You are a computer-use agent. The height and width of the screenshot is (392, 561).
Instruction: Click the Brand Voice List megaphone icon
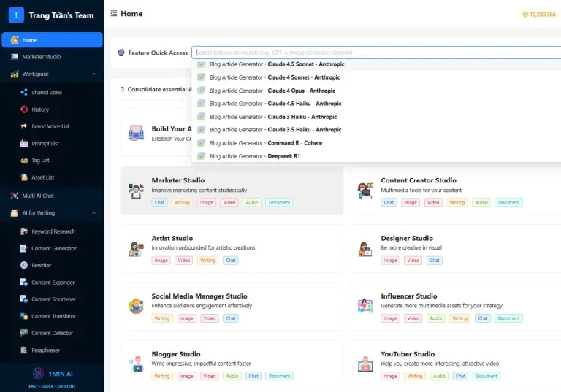(x=24, y=126)
